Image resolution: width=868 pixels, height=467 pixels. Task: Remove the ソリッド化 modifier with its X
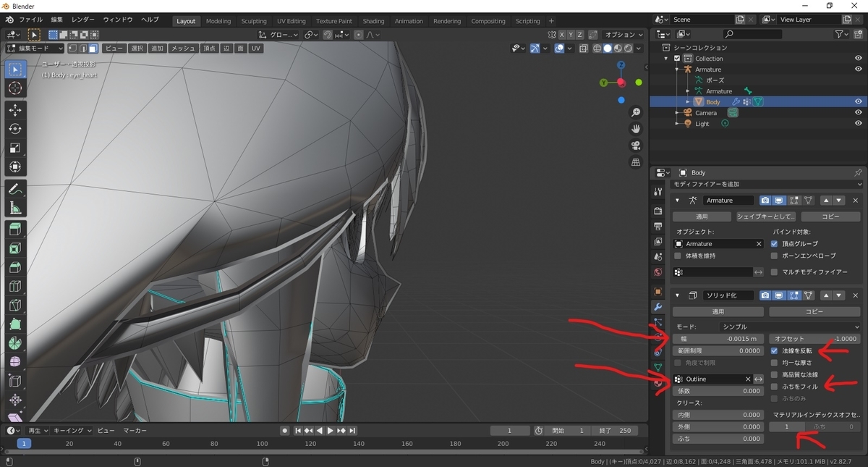pos(855,295)
